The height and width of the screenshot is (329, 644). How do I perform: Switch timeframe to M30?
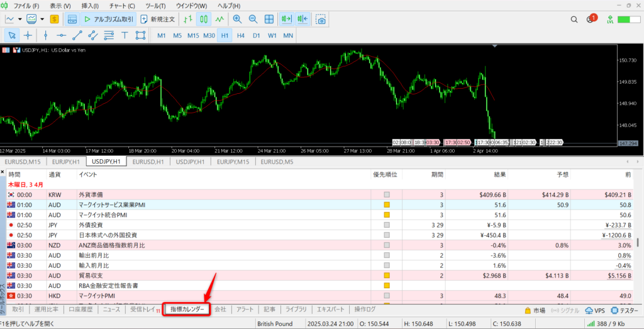pos(209,35)
